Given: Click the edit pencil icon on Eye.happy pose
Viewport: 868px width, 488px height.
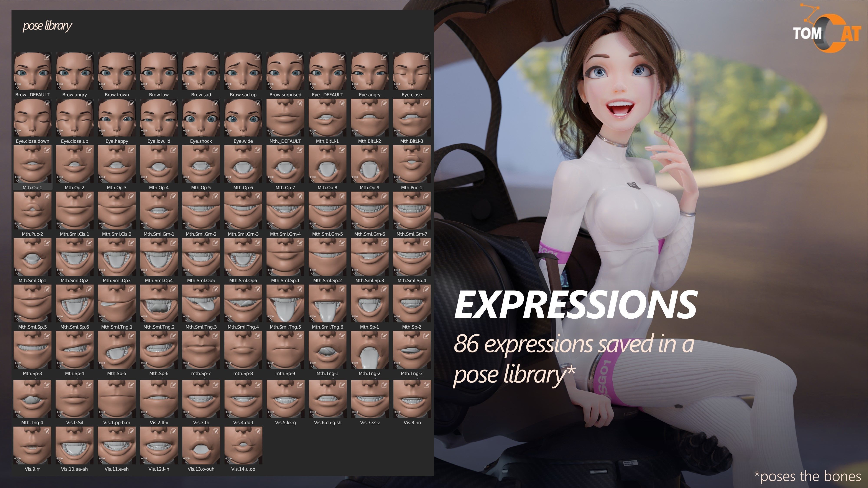Looking at the screenshot, I should tap(131, 104).
